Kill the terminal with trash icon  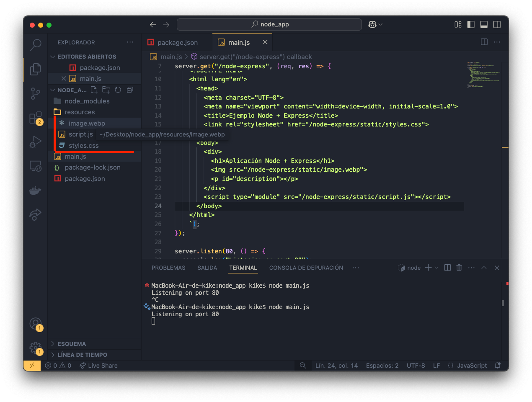[459, 268]
